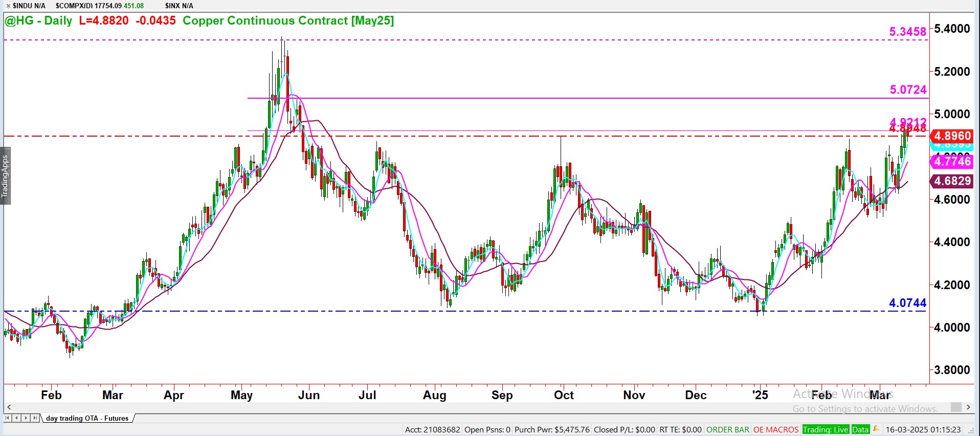
Task: Click the horizontal scrollbar thumb
Action: 955,407
